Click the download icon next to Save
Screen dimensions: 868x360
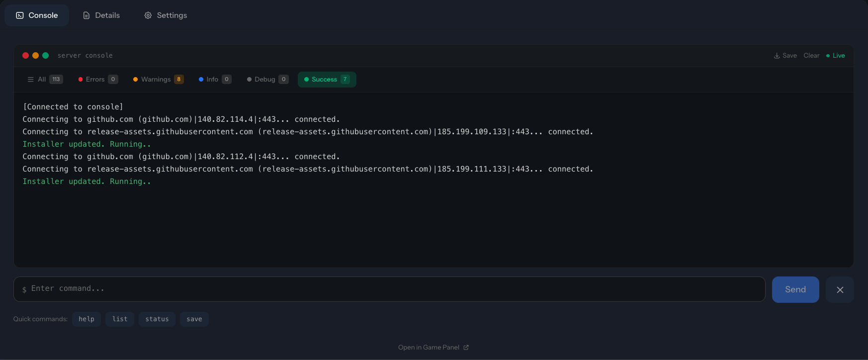(777, 56)
